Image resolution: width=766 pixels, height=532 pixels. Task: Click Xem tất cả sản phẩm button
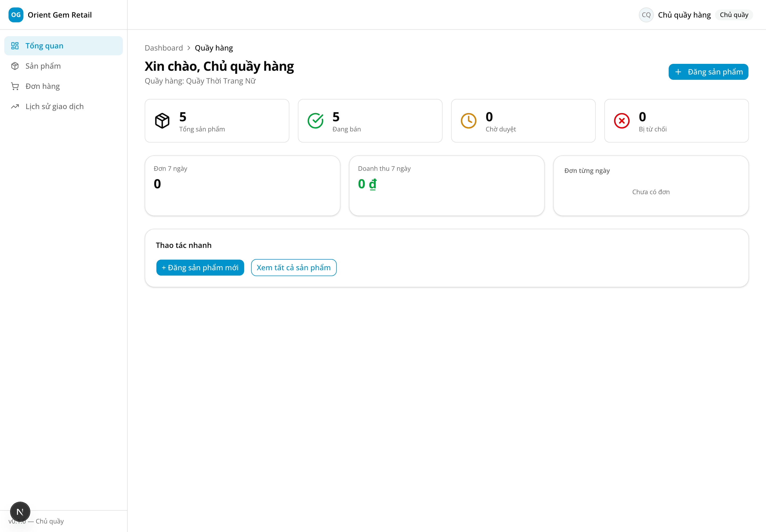[294, 268]
